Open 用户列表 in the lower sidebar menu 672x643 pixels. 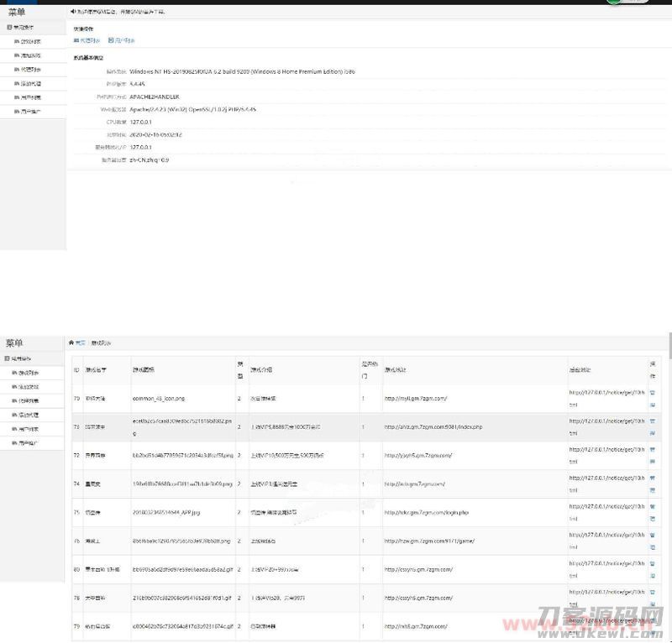click(29, 429)
